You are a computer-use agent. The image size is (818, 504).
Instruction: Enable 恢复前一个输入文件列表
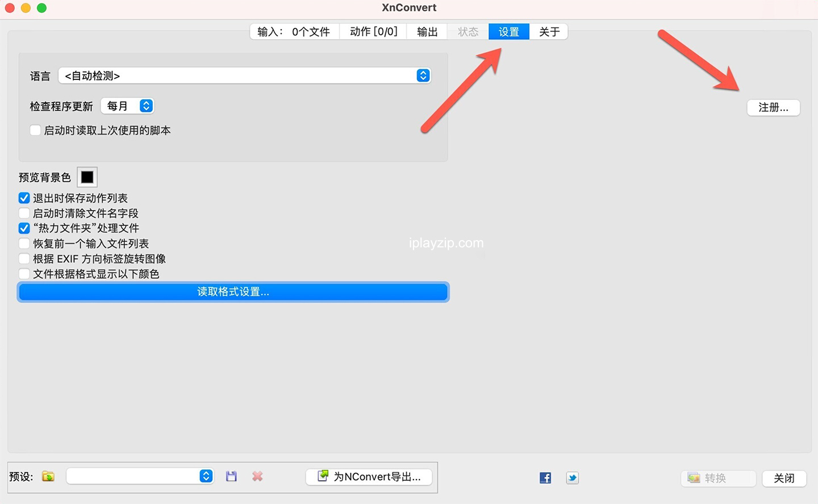24,243
